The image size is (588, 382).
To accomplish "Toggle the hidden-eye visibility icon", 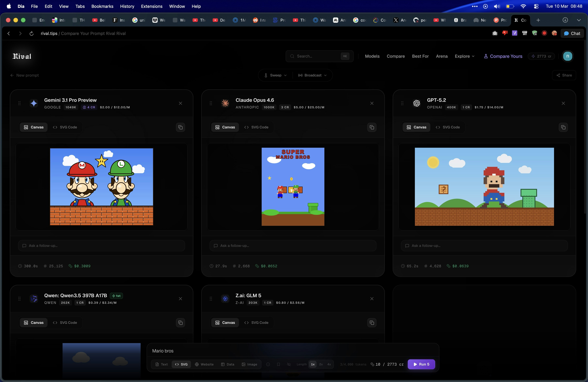I will (x=289, y=364).
